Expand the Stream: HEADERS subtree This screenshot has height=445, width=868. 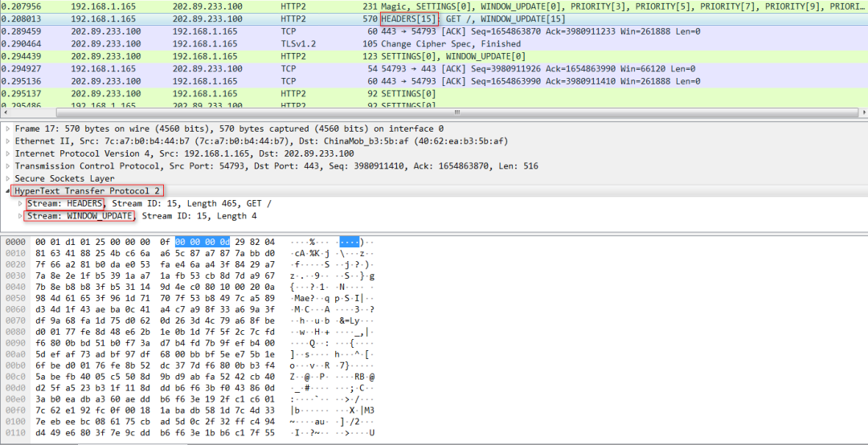[x=21, y=203]
